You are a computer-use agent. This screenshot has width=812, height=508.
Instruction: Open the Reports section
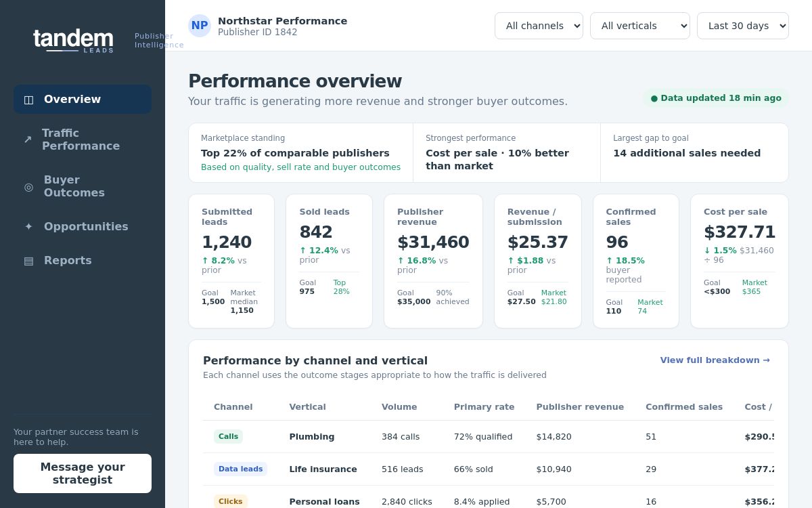pos(83,260)
